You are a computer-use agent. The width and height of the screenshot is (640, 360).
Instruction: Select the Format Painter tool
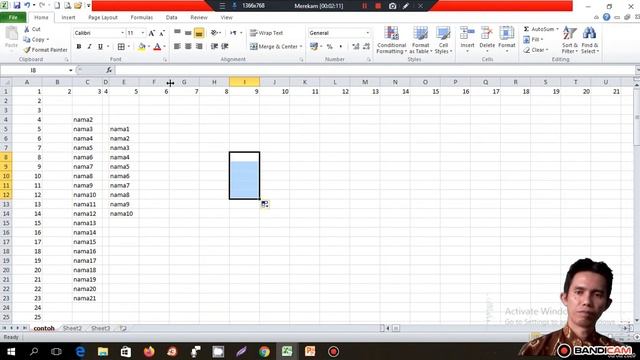[x=45, y=50]
